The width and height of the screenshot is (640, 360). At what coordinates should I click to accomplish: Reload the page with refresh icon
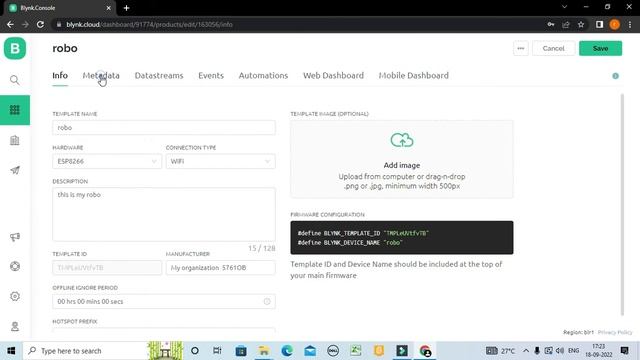coord(40,24)
